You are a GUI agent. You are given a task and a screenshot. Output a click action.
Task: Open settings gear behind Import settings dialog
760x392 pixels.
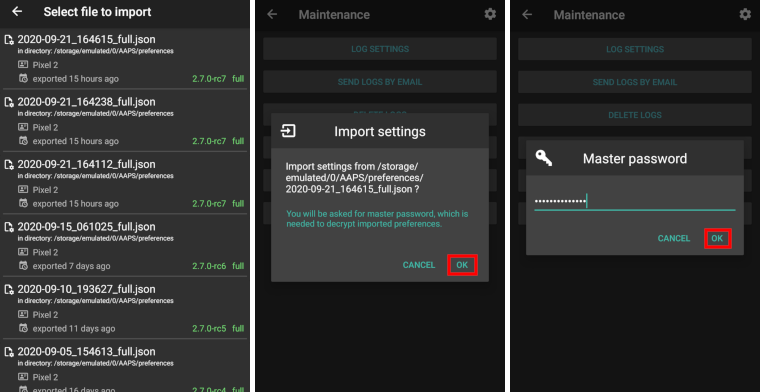(490, 14)
